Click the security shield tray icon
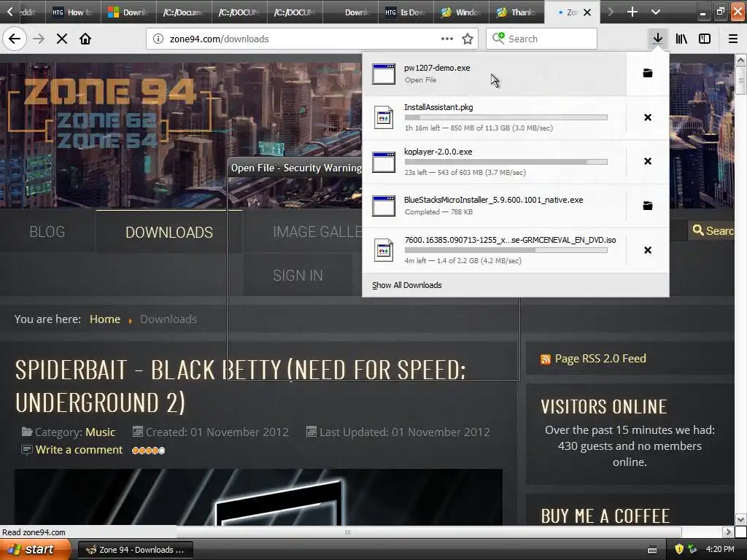The height and width of the screenshot is (560, 747). [x=679, y=549]
